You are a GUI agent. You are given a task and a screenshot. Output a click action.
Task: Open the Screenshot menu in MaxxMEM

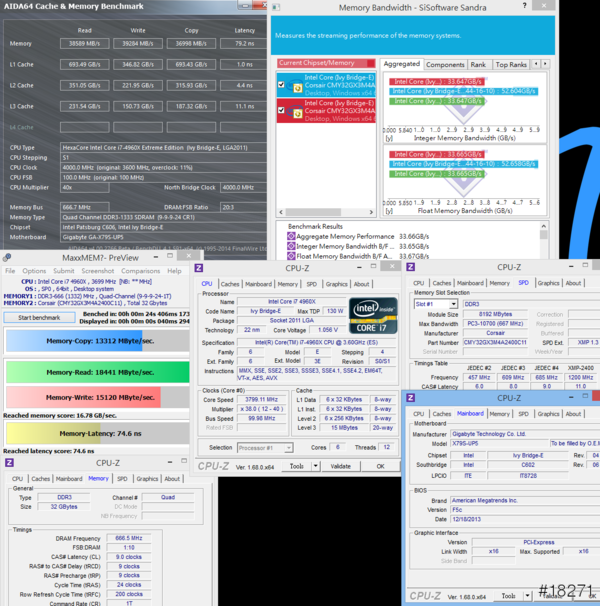[x=98, y=271]
